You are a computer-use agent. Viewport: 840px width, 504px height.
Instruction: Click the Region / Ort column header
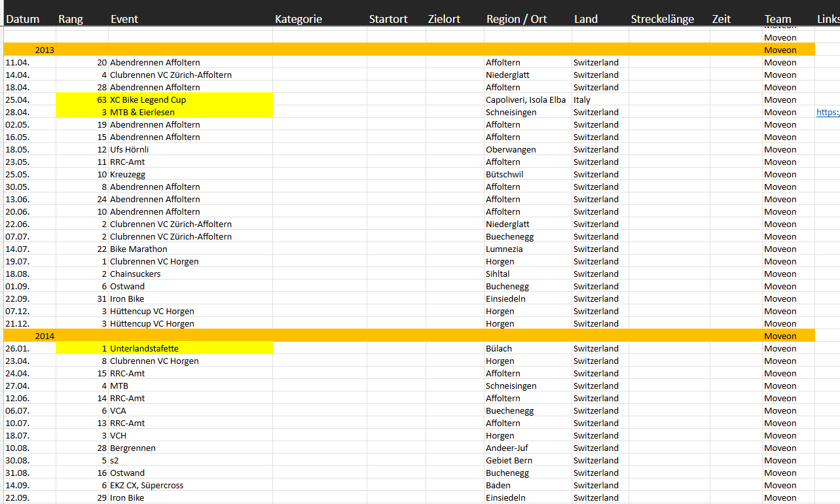tap(517, 19)
